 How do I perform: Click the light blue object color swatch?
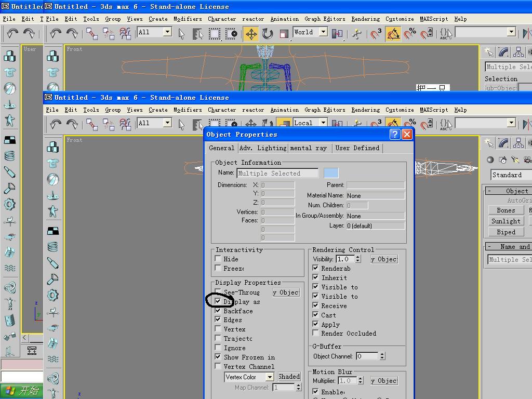(331, 173)
